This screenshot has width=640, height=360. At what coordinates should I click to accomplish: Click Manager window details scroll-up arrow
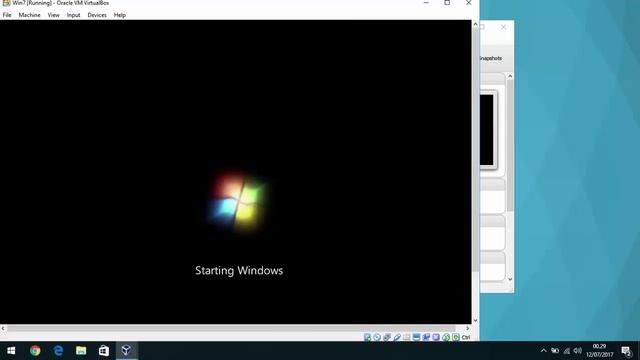click(x=510, y=76)
